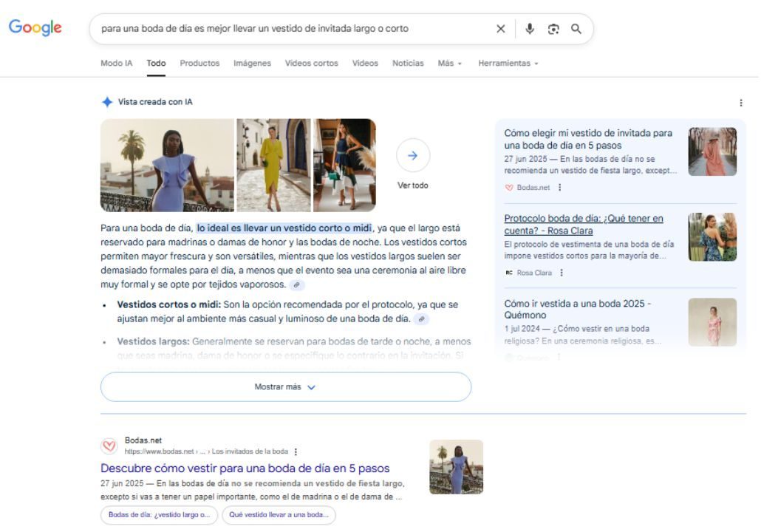Click the Vestidos largos bullet text
This screenshot has width=761, height=532.
pyautogui.click(x=293, y=349)
